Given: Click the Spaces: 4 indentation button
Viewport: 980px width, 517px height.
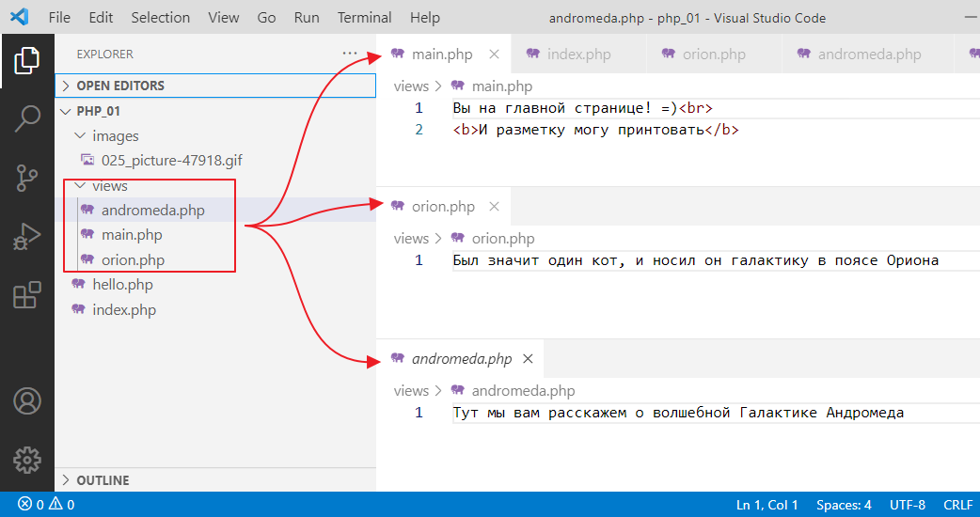Looking at the screenshot, I should point(844,505).
